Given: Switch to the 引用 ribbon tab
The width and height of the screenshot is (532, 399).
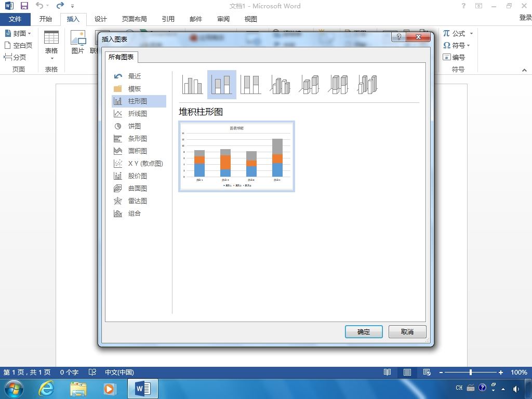Looking at the screenshot, I should coord(168,19).
